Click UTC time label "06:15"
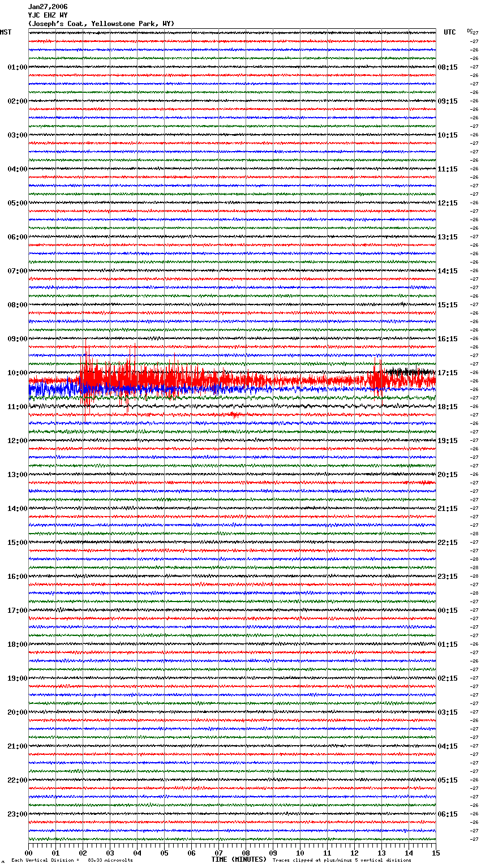481x868 pixels. click(x=448, y=814)
